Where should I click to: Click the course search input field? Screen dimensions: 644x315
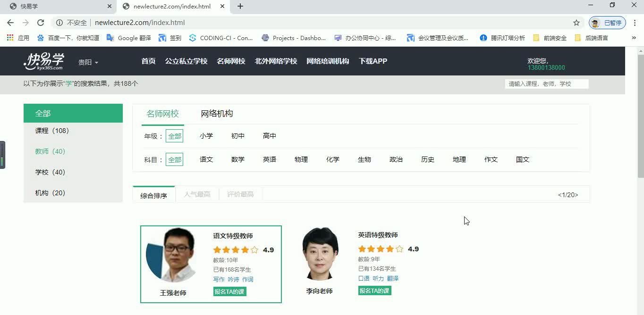(547, 83)
